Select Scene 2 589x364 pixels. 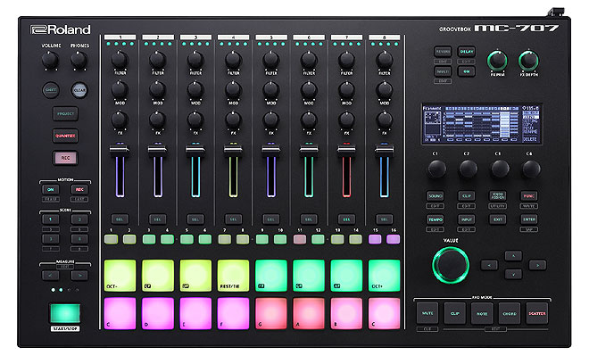(x=79, y=219)
